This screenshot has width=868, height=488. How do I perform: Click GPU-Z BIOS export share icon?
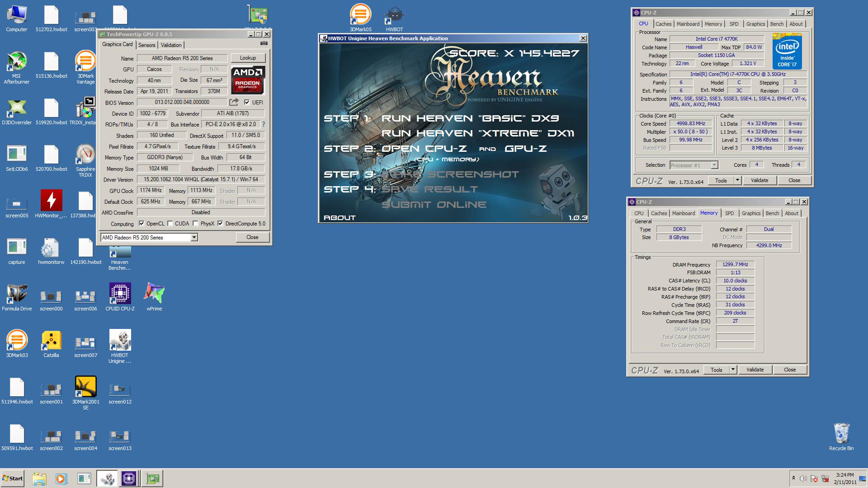pos(234,102)
